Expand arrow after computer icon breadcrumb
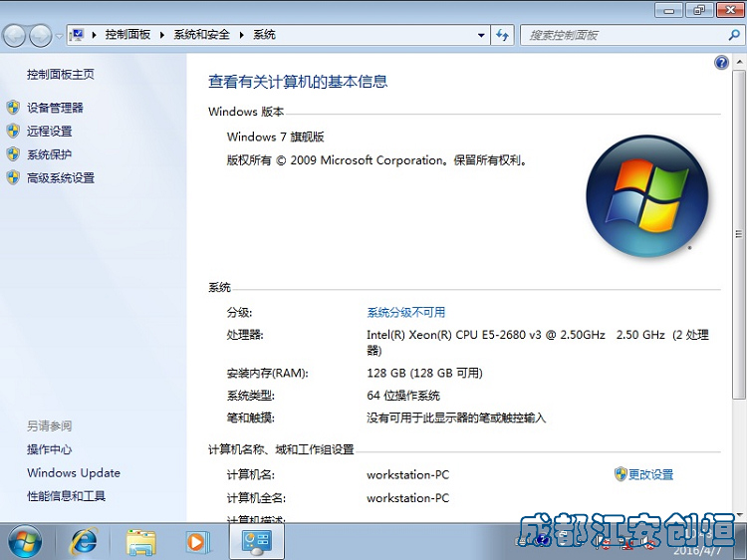 [x=95, y=35]
